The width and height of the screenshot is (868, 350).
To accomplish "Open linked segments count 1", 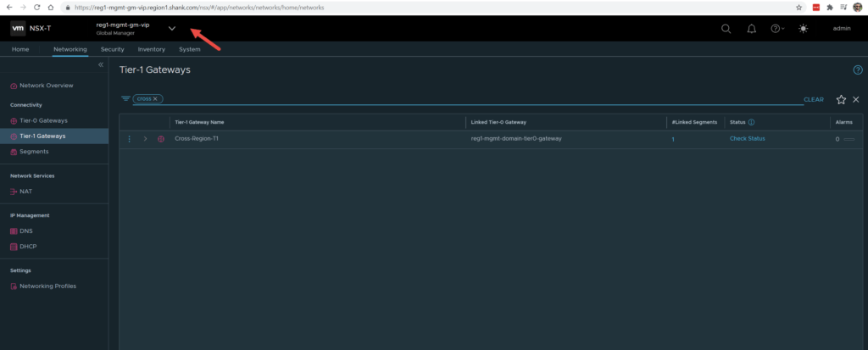I will 673,140.
